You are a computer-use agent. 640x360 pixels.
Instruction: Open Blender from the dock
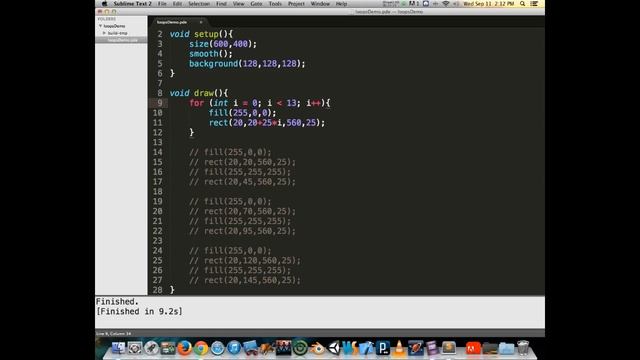point(317,348)
